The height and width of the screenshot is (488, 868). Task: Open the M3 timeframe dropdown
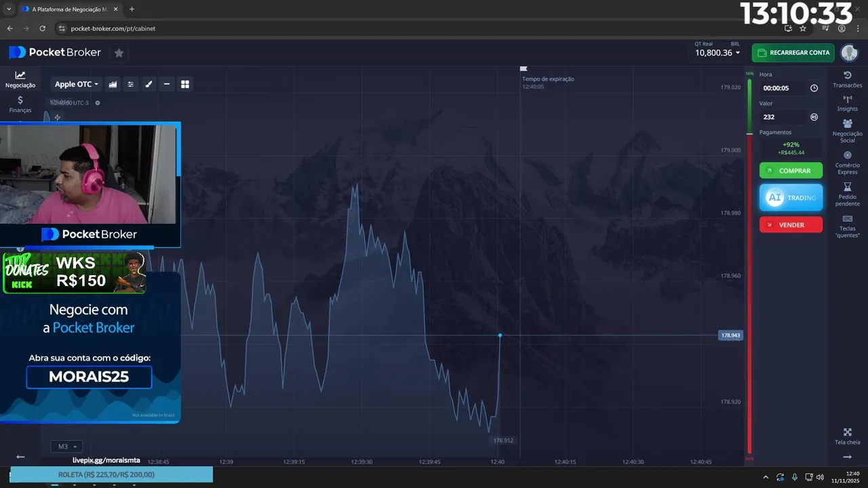pos(66,447)
